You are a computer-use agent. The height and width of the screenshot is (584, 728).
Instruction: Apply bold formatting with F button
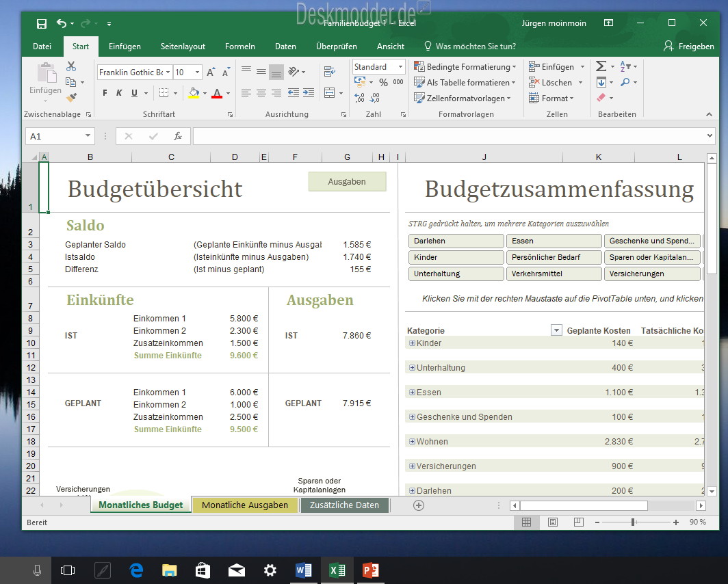tap(105, 93)
